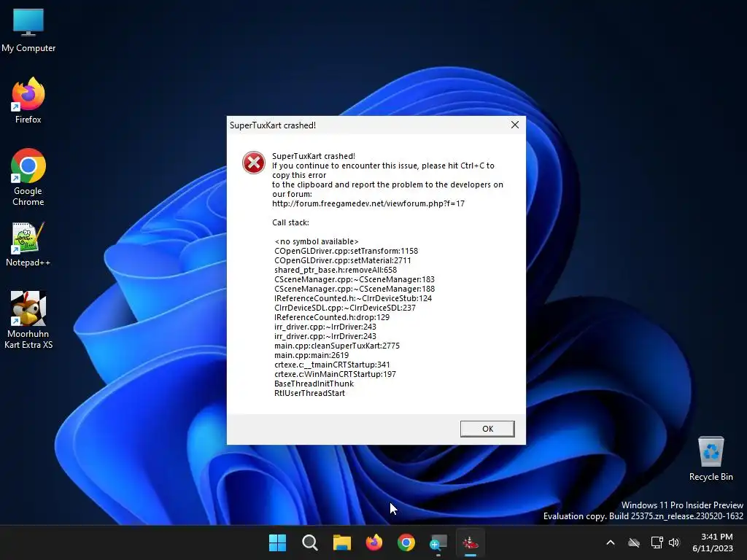Click the COpenGLDriver.cpp:setTransform:1158 line
This screenshot has height=560, width=747.
click(x=346, y=251)
